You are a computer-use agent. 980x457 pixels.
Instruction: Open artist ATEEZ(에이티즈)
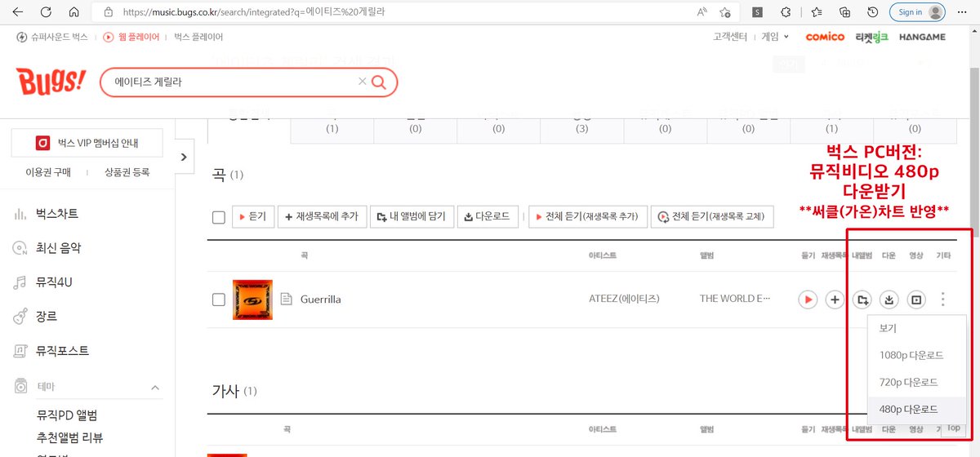[624, 299]
